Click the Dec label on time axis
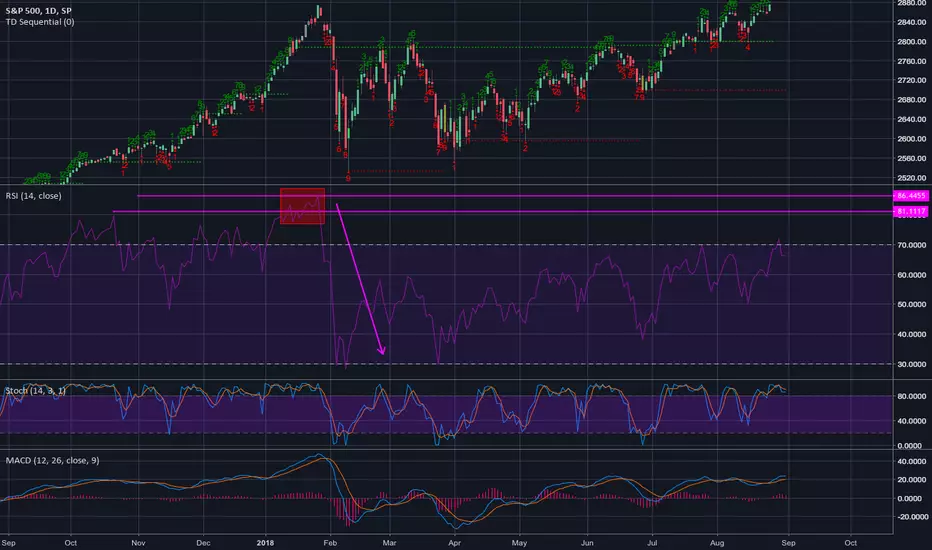Screen dimensions: 932x550 (x=203, y=542)
